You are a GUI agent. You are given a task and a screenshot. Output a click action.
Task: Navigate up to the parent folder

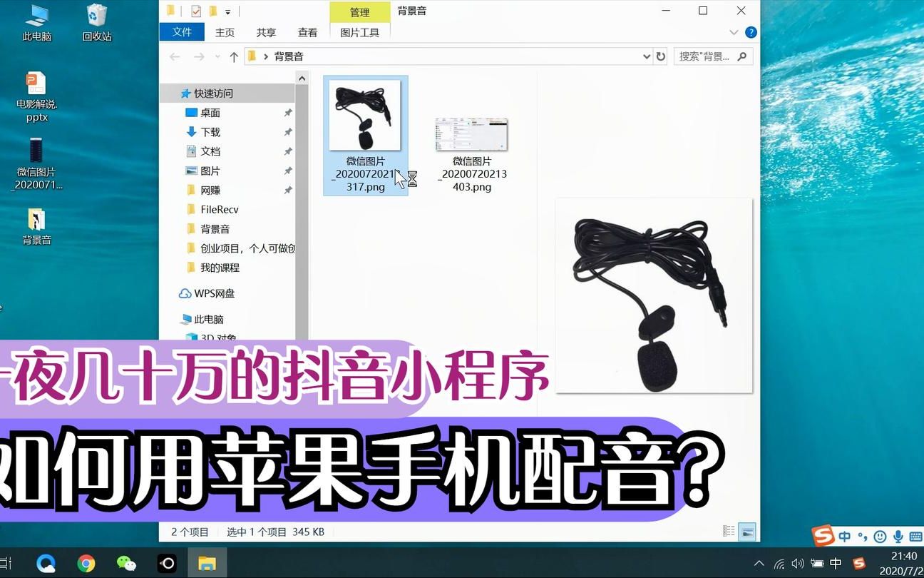tap(234, 56)
